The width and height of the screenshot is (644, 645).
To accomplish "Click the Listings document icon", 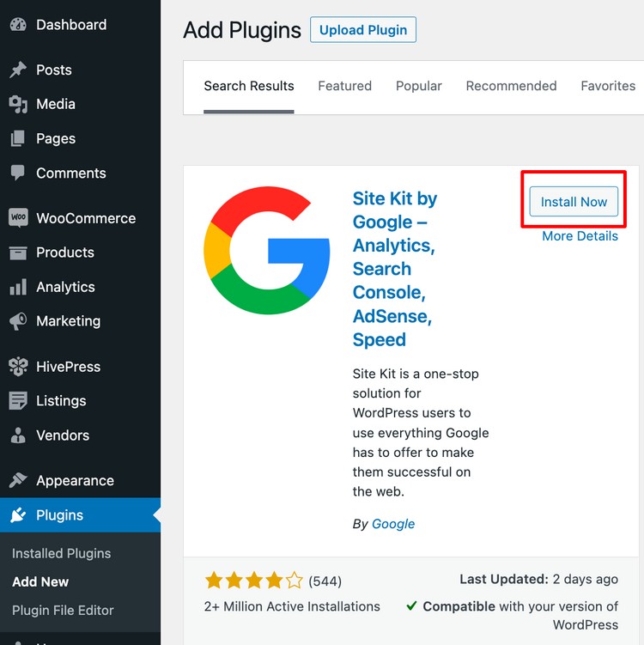I will tap(18, 401).
